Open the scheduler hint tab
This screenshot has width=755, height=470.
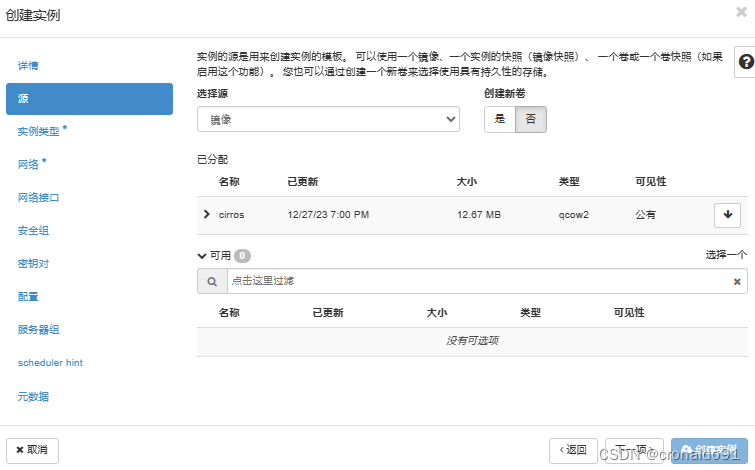tap(50, 363)
